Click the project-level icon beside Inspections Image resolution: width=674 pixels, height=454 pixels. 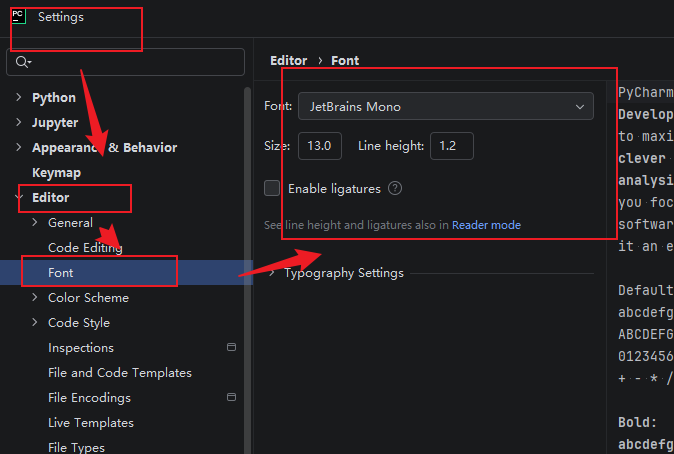[231, 347]
